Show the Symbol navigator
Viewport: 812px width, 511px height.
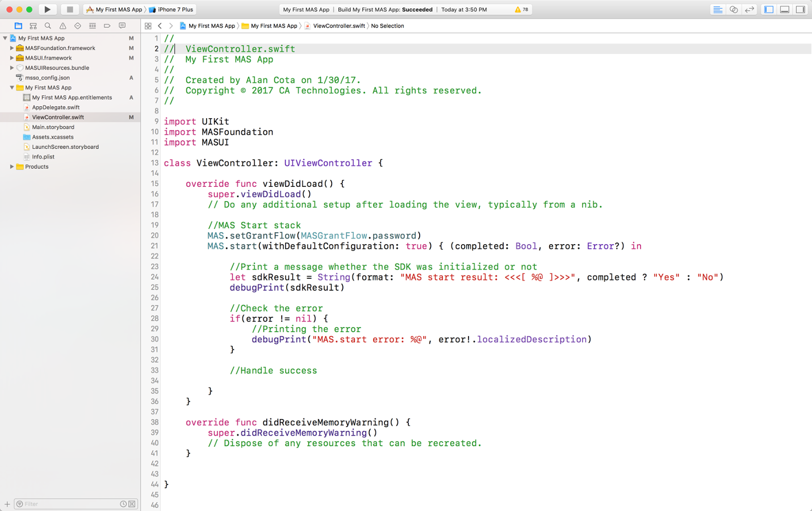[x=33, y=26]
